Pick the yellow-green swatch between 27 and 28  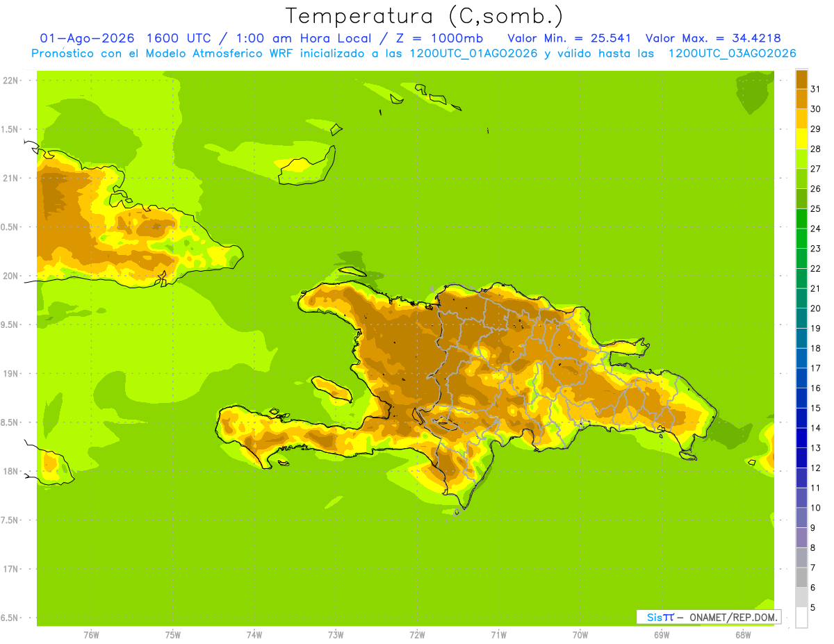pos(801,158)
